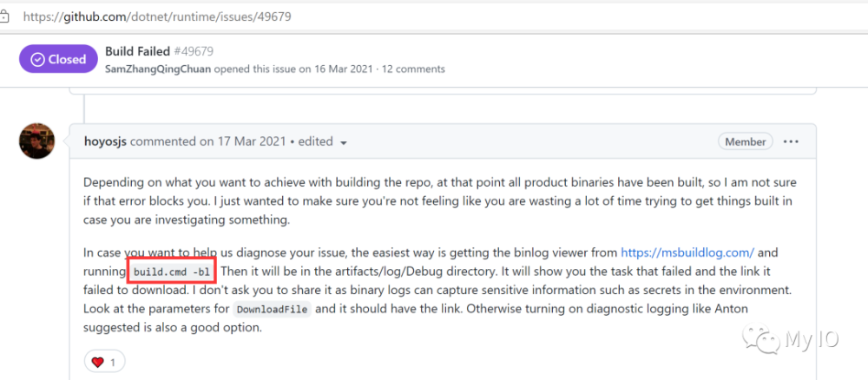
Task: Click the Member badge on the comment
Action: click(746, 141)
